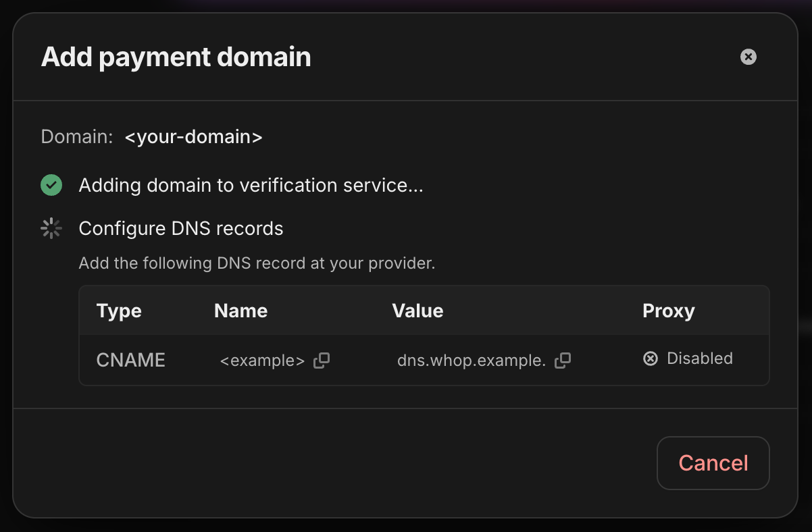The height and width of the screenshot is (532, 812).
Task: Expand the Configure DNS records step
Action: point(181,228)
